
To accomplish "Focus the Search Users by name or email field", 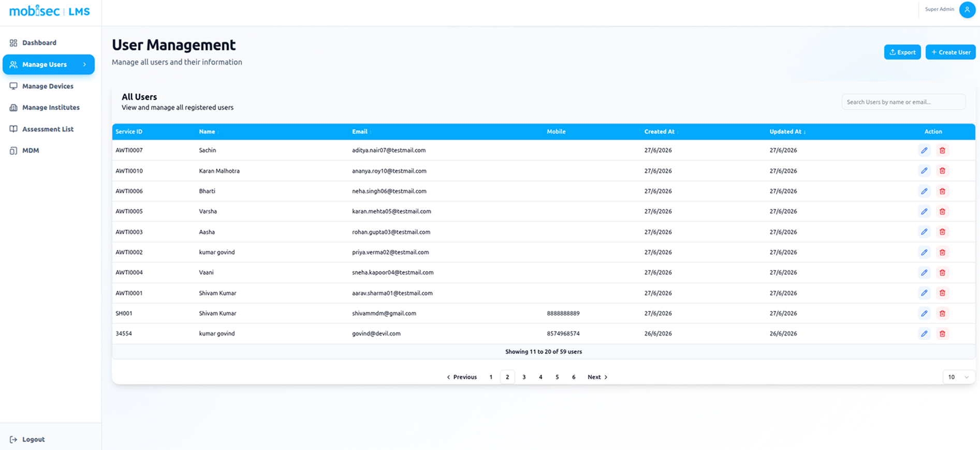I will 903,102.
